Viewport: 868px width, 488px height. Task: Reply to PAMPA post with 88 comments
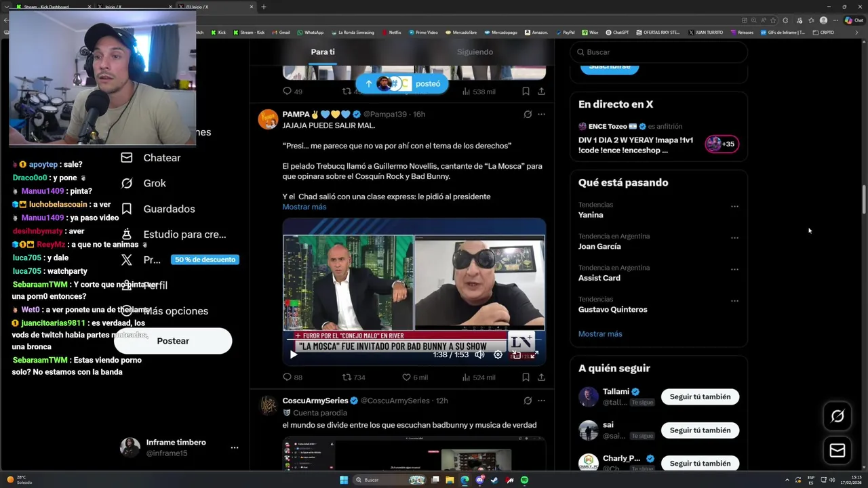(292, 378)
